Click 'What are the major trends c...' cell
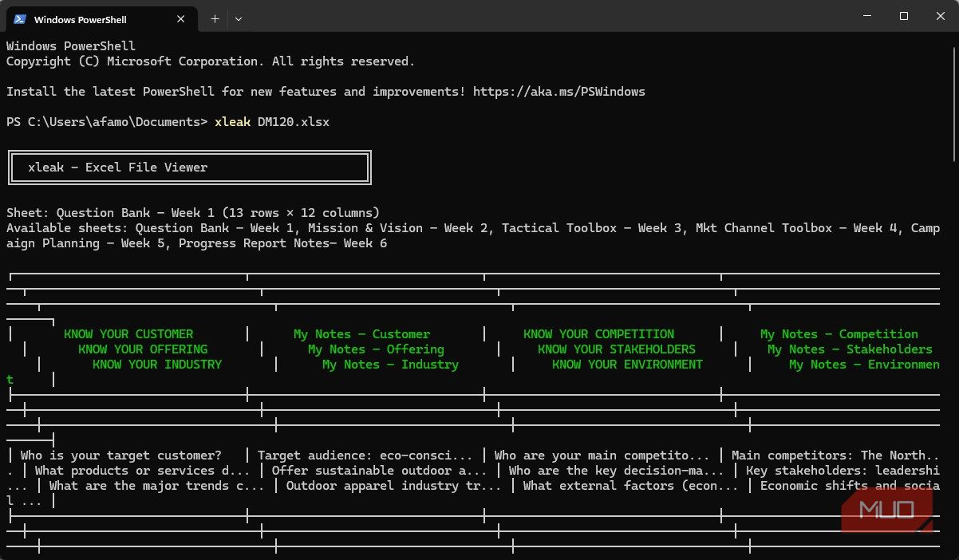This screenshot has height=560, width=959. pos(157,486)
